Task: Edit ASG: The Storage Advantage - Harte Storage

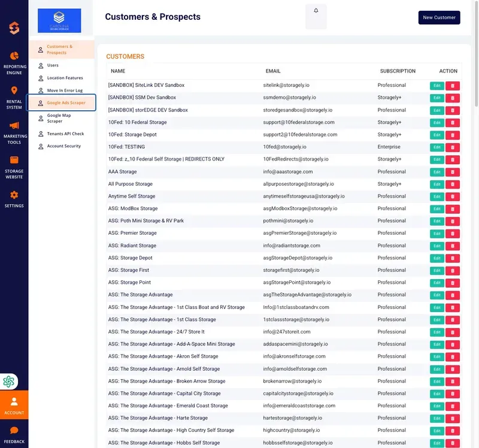Action: pyautogui.click(x=437, y=419)
